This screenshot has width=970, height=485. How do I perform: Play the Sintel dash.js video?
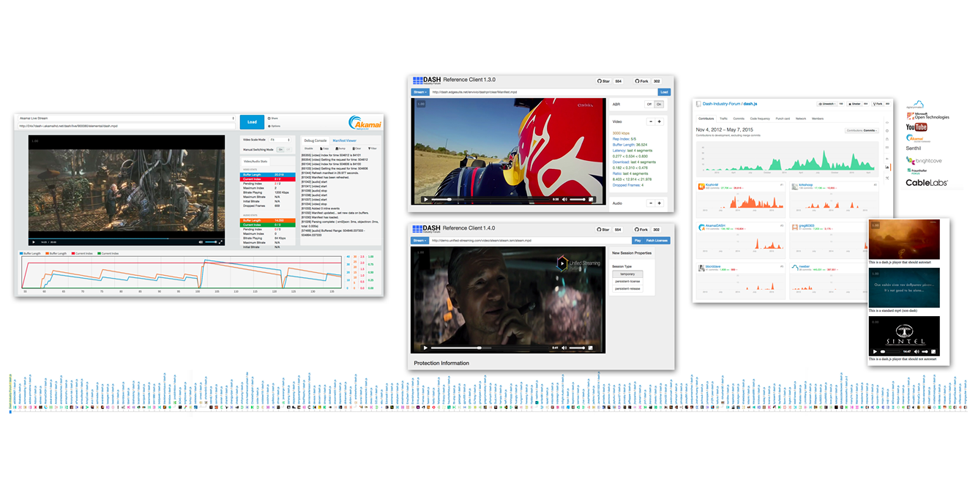click(874, 351)
